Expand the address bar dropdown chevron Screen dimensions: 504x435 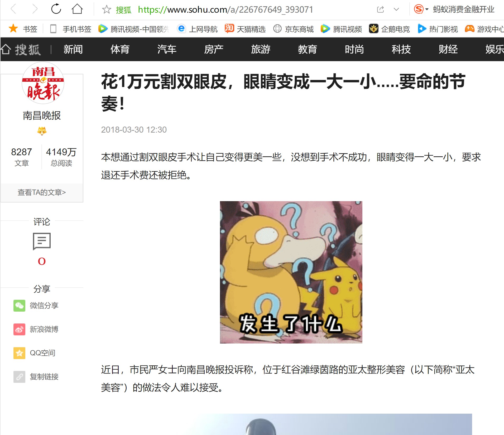coord(396,10)
